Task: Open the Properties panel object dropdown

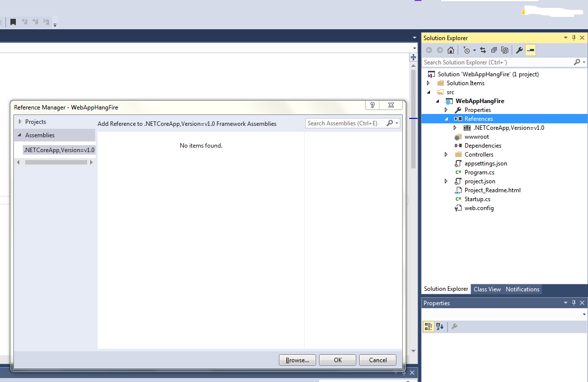Action: coord(584,314)
